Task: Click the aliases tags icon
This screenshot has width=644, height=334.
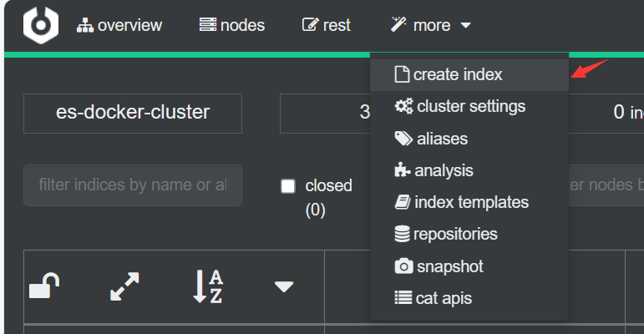Action: pyautogui.click(x=403, y=139)
